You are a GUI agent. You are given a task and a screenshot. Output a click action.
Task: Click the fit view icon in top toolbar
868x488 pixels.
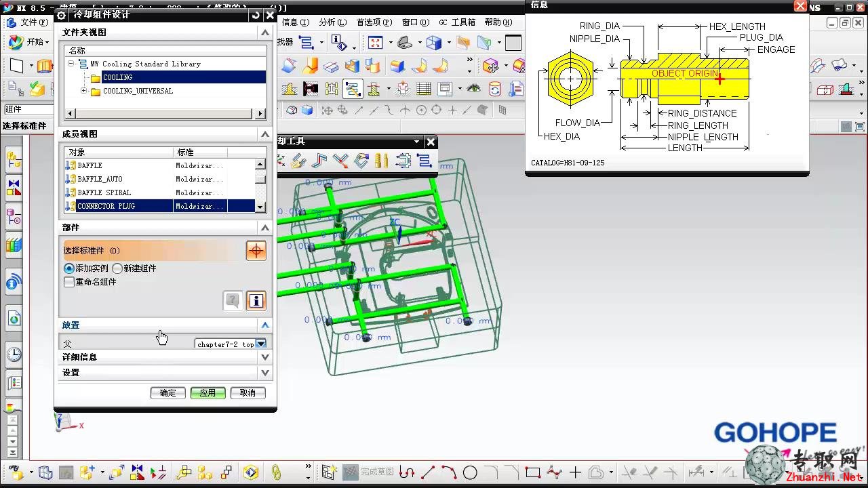[376, 43]
